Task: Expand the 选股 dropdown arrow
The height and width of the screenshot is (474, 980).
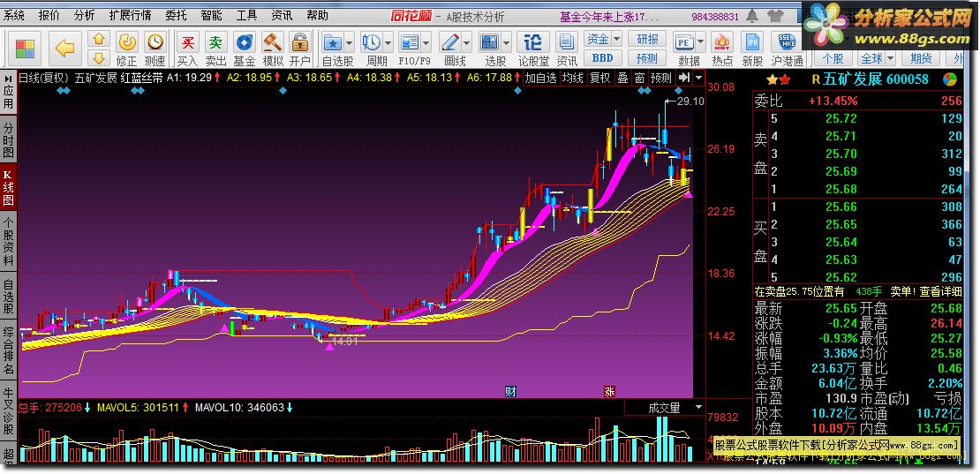Action: click(506, 42)
